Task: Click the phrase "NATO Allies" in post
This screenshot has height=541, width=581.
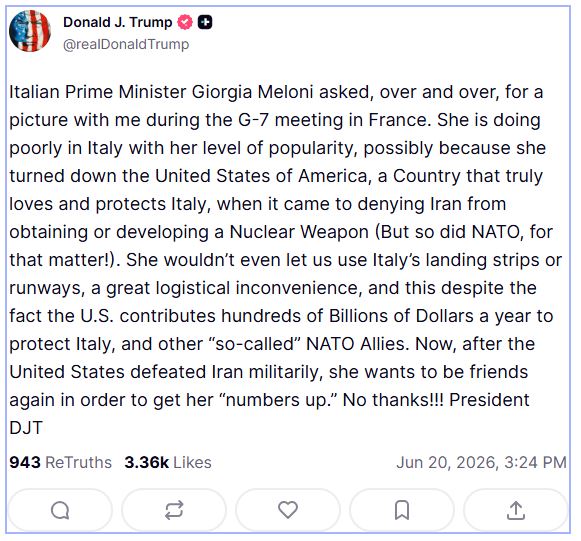Action: coord(358,344)
